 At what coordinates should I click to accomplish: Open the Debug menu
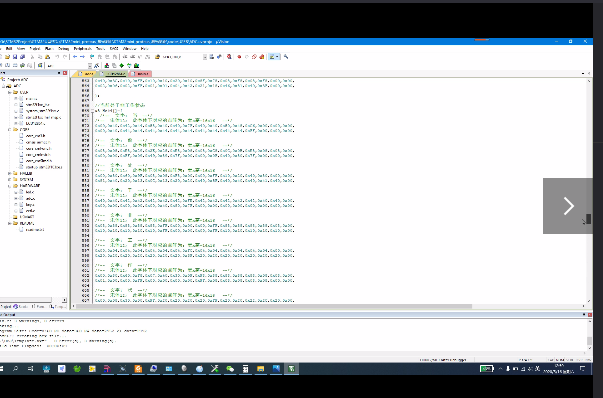(63, 49)
